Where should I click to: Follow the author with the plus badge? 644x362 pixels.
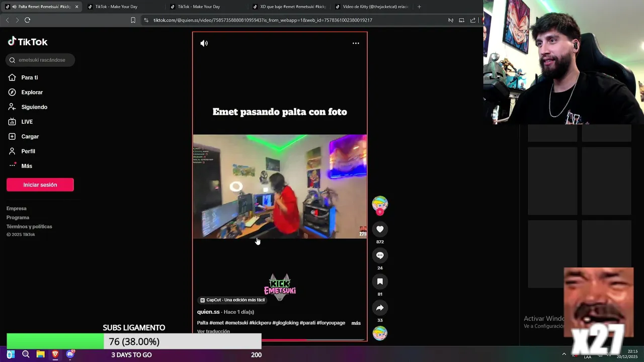click(x=380, y=212)
